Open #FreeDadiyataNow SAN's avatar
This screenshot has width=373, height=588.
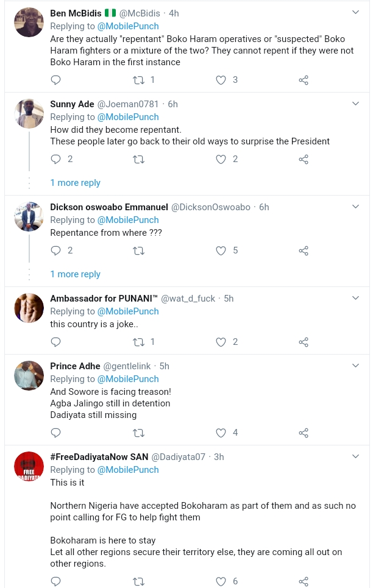tap(29, 466)
